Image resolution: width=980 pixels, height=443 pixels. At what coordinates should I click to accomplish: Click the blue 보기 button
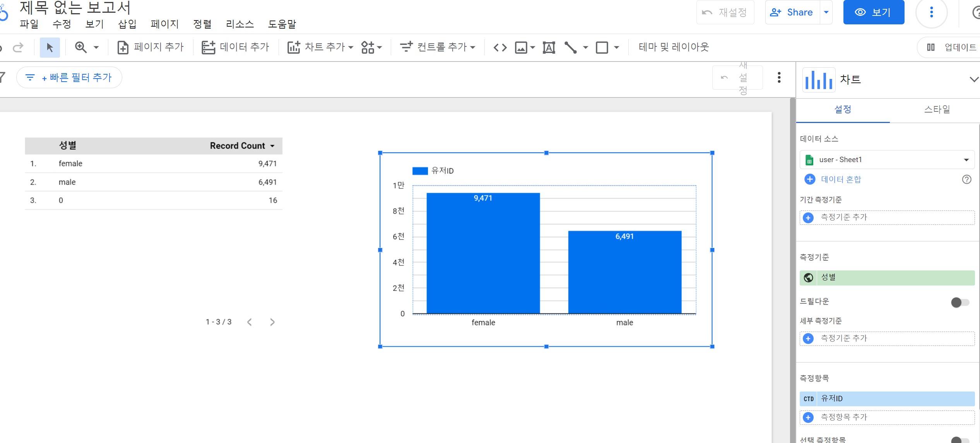pyautogui.click(x=874, y=12)
